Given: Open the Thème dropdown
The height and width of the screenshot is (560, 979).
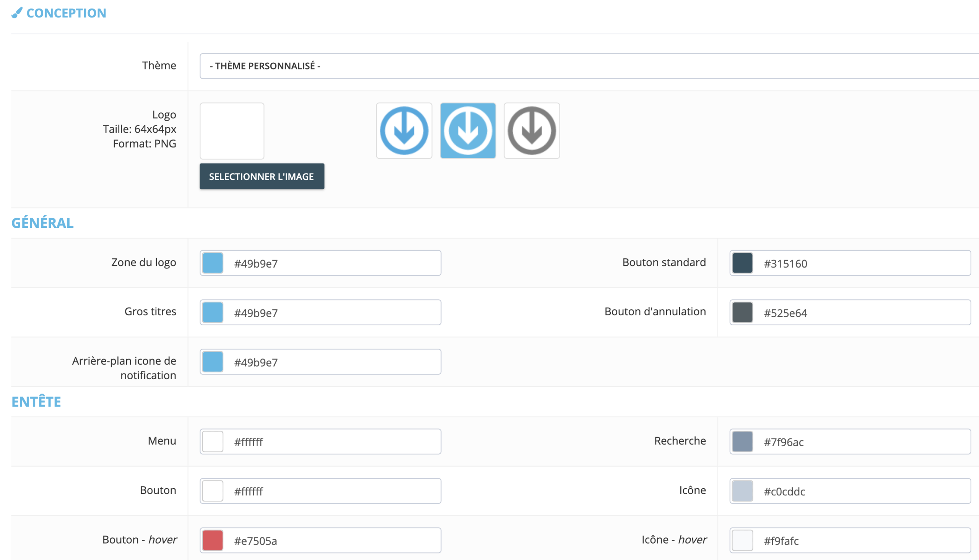Looking at the screenshot, I should click(589, 66).
